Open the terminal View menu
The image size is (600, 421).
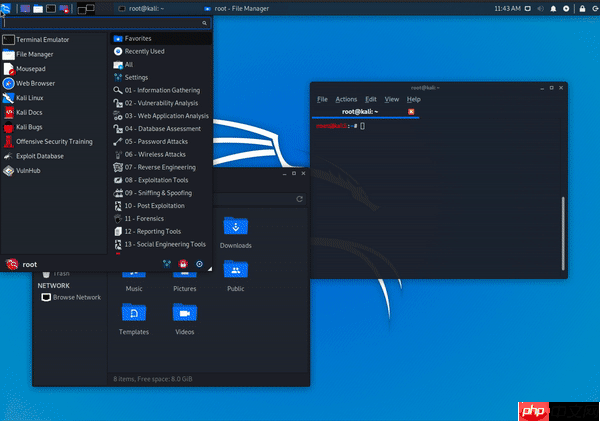[x=392, y=100]
